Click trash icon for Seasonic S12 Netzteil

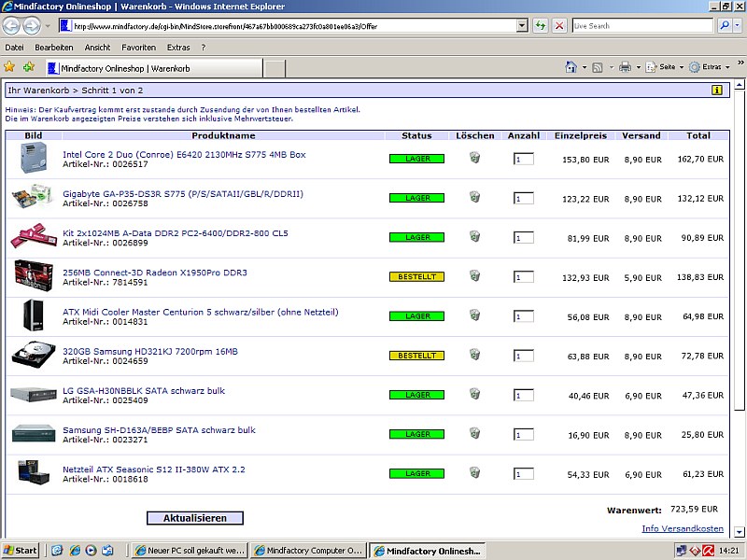tap(474, 473)
